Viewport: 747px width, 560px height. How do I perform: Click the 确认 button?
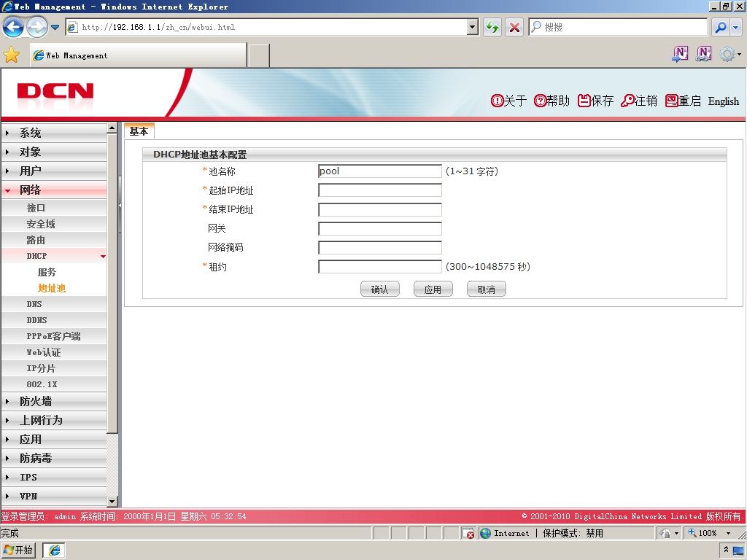pyautogui.click(x=379, y=289)
